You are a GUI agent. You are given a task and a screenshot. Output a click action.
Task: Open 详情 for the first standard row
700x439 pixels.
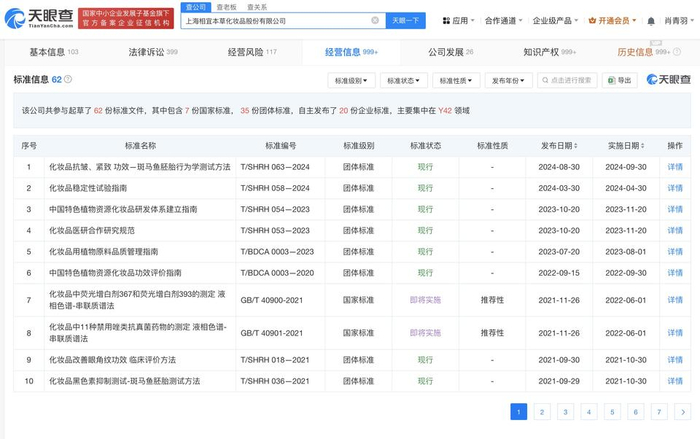coord(675,167)
